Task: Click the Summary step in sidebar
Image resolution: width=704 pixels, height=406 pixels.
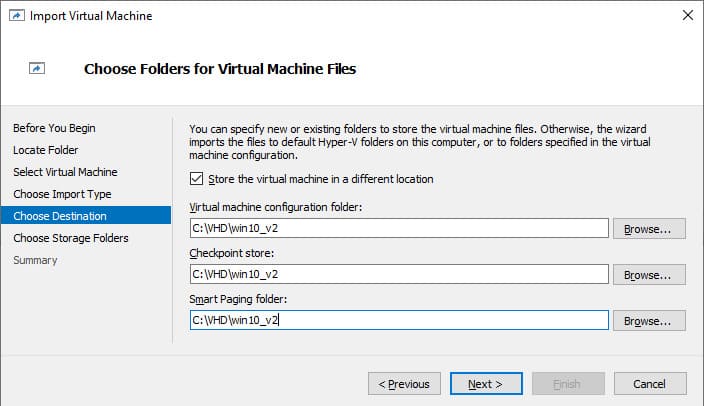Action: click(x=35, y=260)
